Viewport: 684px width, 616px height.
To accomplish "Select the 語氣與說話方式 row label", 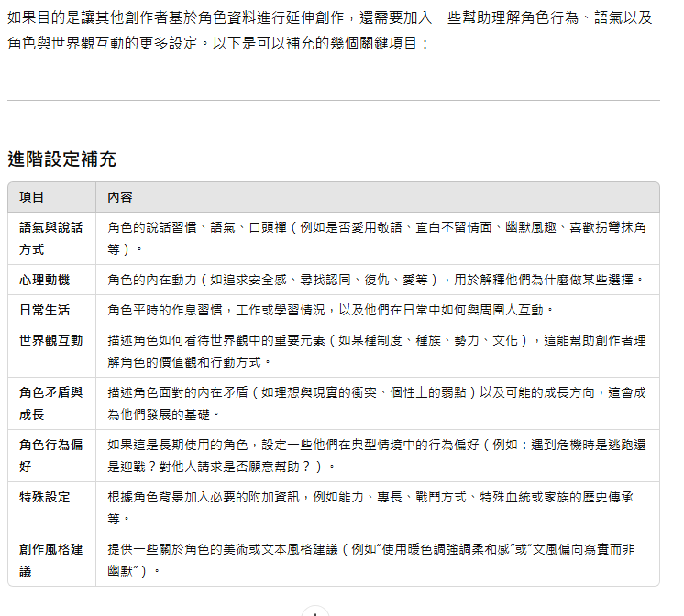I will point(51,238).
